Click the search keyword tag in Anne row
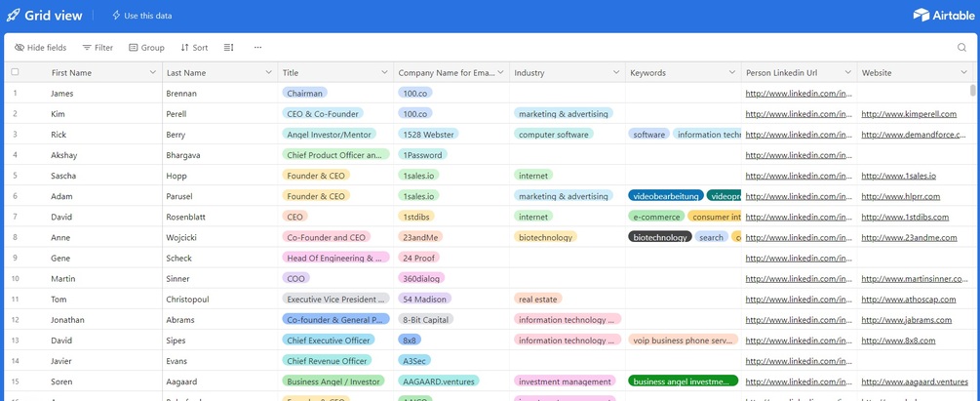Screen dimensions: 980x401 711,238
